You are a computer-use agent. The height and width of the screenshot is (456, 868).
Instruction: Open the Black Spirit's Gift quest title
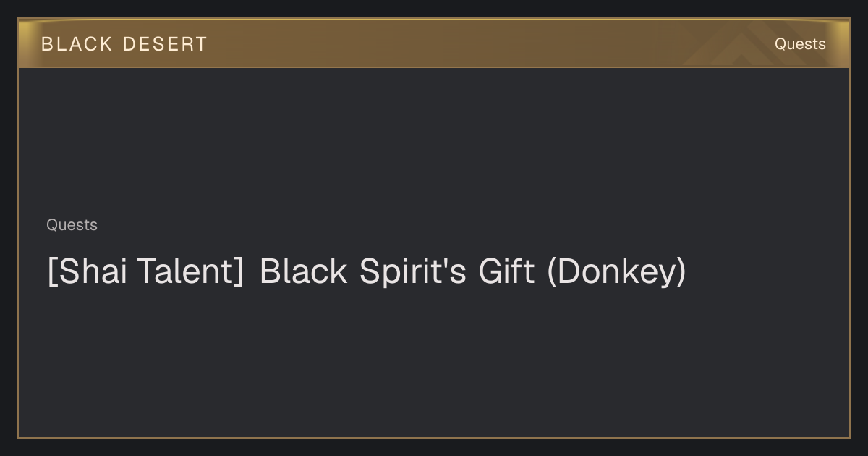pos(366,271)
